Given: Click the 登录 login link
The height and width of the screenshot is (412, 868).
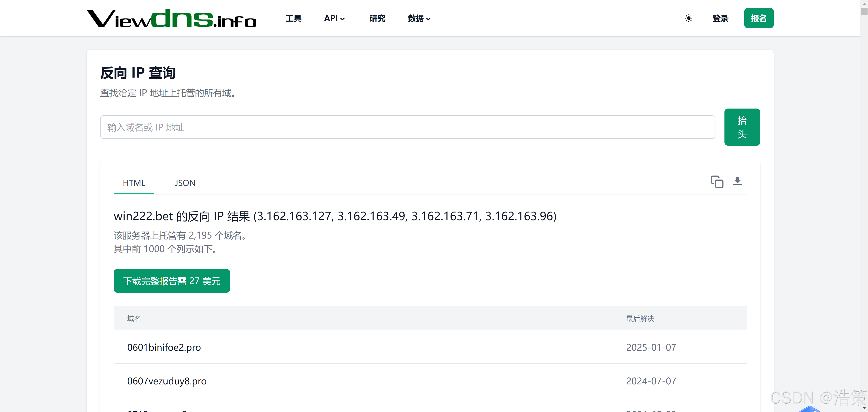Looking at the screenshot, I should coord(720,18).
